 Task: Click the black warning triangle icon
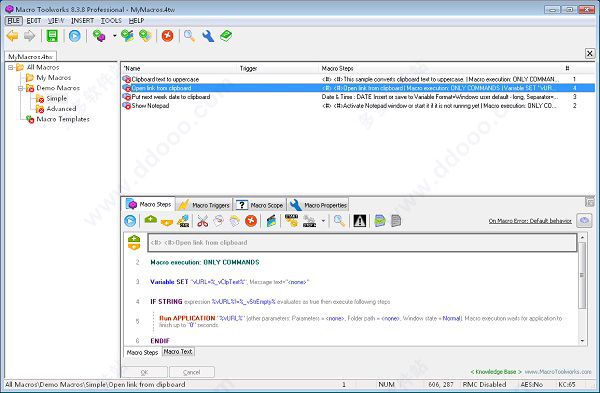pyautogui.click(x=360, y=221)
